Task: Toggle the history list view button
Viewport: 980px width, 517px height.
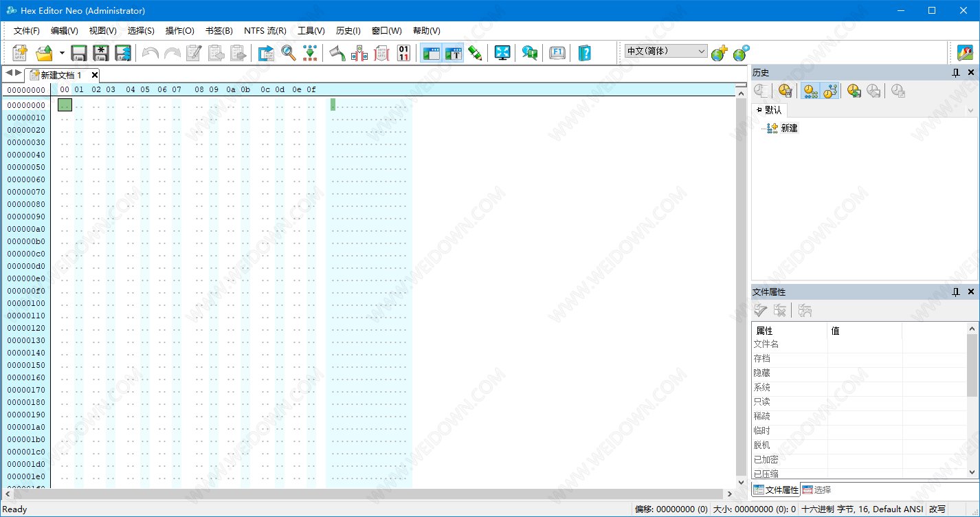Action: coord(810,90)
